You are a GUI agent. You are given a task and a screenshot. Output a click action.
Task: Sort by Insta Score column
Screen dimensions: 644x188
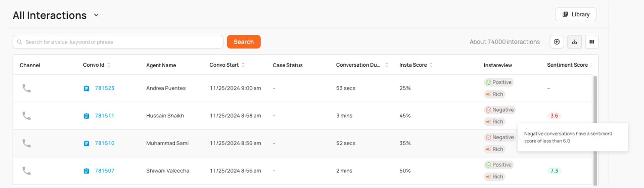[x=431, y=65]
